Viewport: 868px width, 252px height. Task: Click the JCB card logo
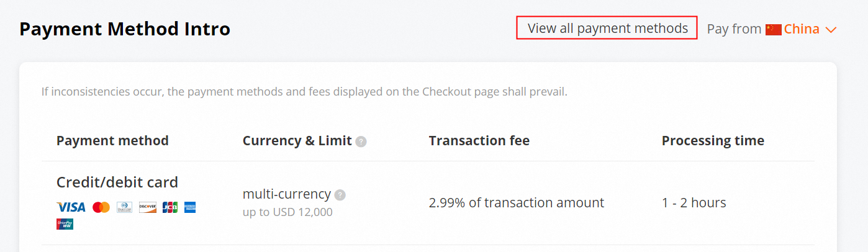click(x=170, y=207)
